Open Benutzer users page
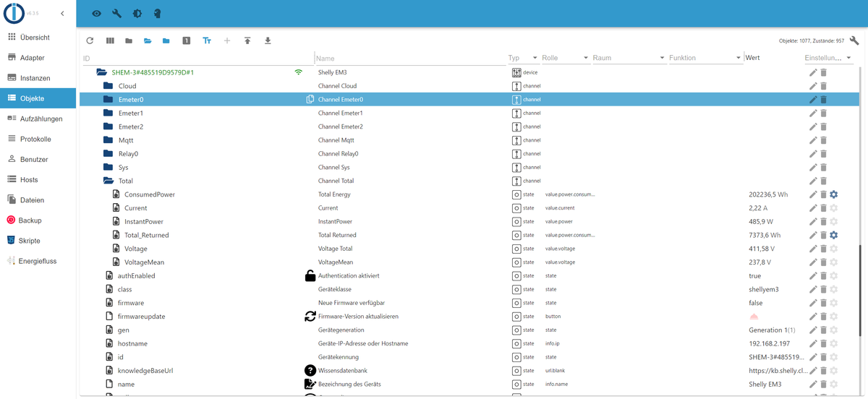This screenshot has width=868, height=399. click(38, 159)
